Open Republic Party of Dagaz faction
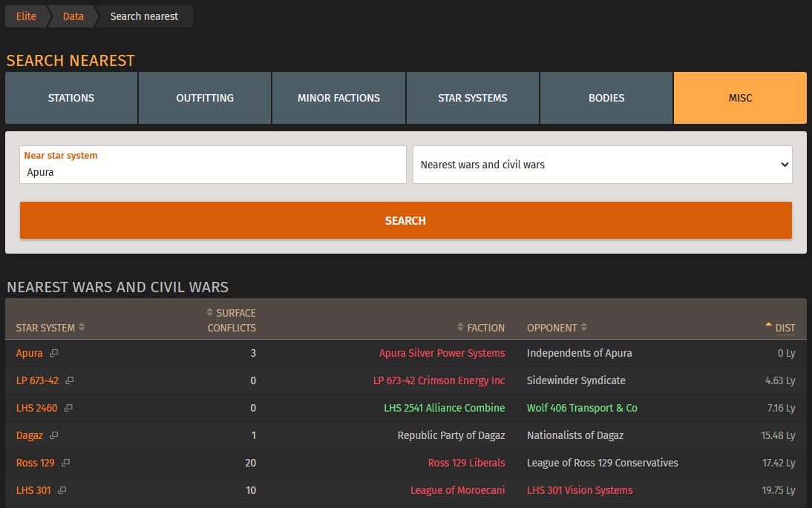Image resolution: width=812 pixels, height=508 pixels. (451, 435)
